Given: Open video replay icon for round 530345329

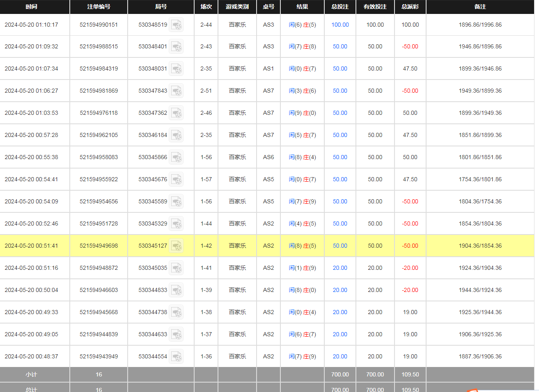Looking at the screenshot, I should click(177, 224).
